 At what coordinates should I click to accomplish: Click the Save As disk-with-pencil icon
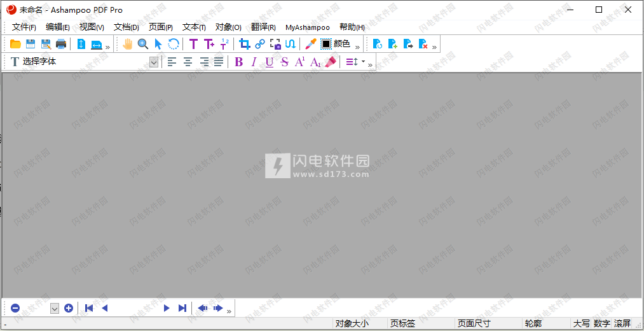coord(46,44)
